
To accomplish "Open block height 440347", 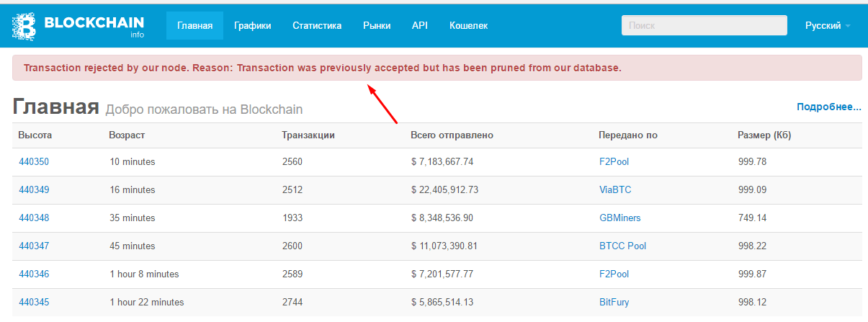I will coord(34,246).
